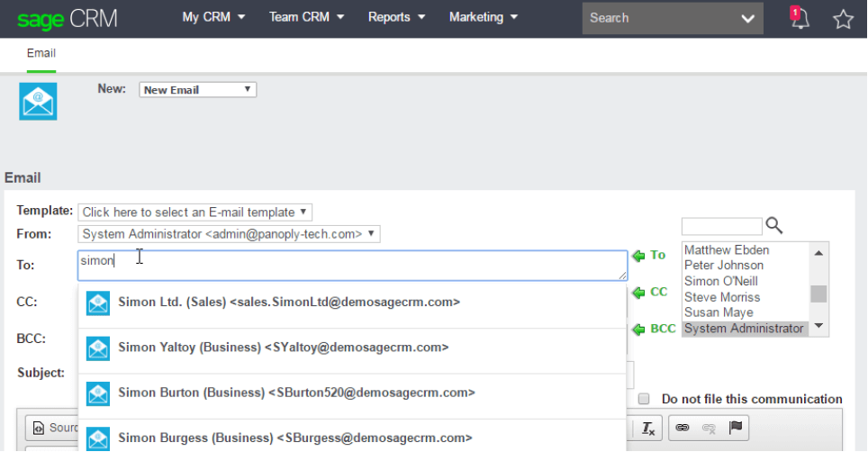Open the E-mail template dropdown
The image size is (868, 452).
tap(194, 212)
